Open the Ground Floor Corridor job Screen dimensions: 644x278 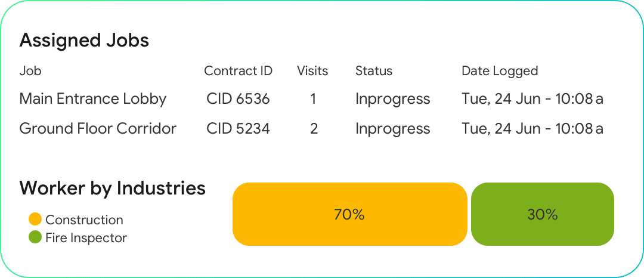coord(98,129)
